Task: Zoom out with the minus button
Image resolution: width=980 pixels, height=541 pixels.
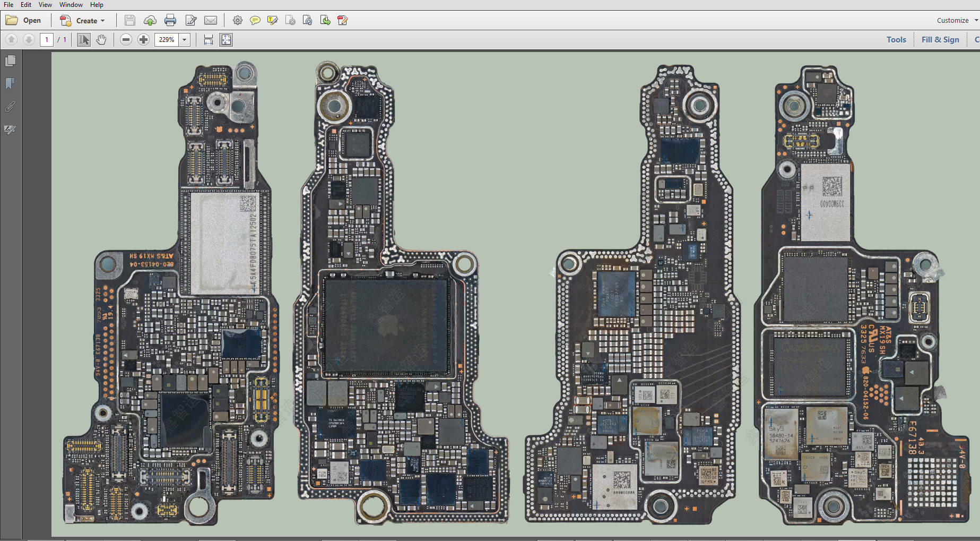Action: 126,40
